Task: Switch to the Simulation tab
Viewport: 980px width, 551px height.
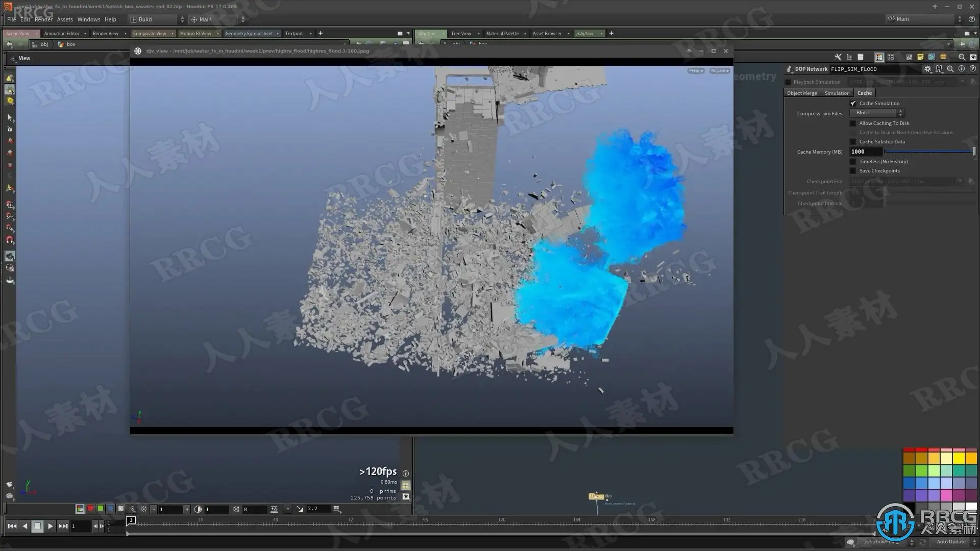Action: pyautogui.click(x=837, y=93)
